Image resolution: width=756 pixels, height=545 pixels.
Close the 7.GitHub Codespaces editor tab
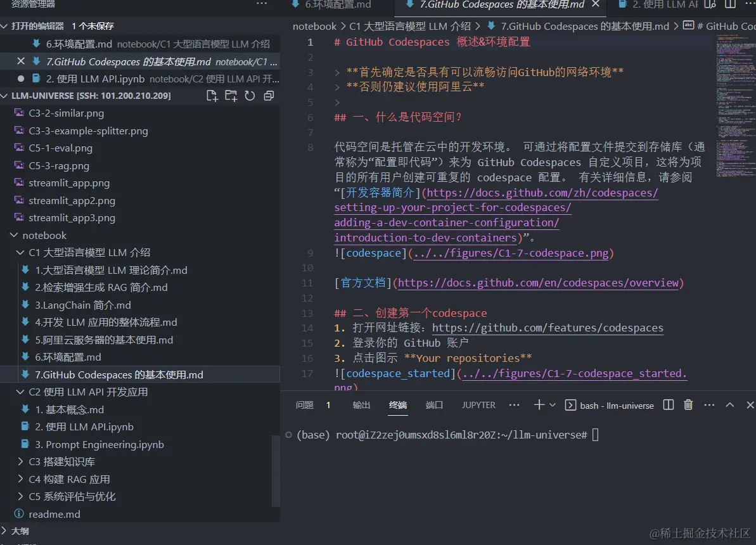pyautogui.click(x=596, y=4)
